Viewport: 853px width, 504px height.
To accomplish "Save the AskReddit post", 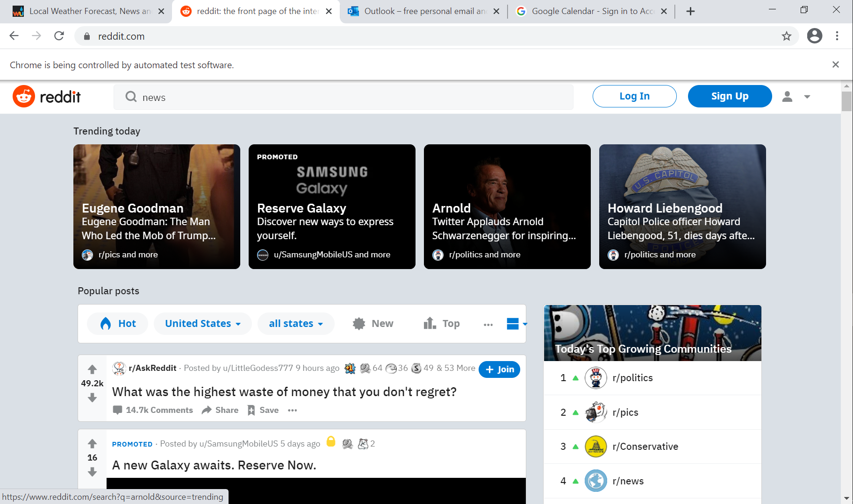I will (263, 410).
